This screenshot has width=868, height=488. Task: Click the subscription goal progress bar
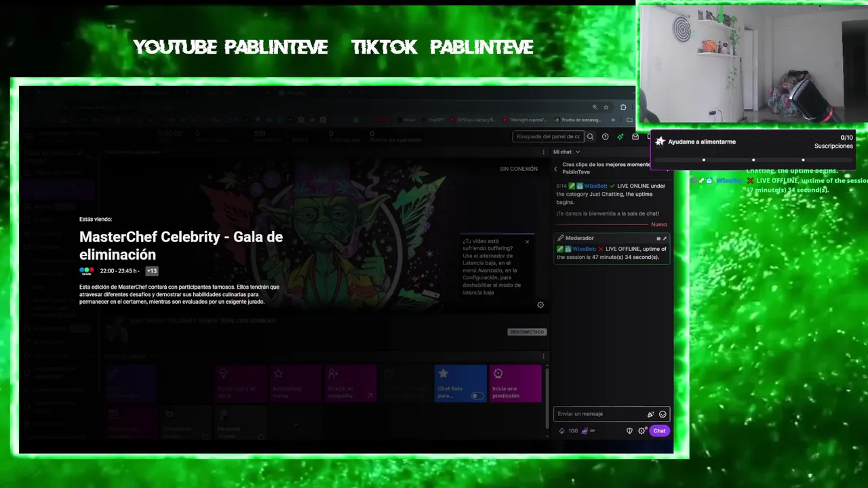pos(753,160)
